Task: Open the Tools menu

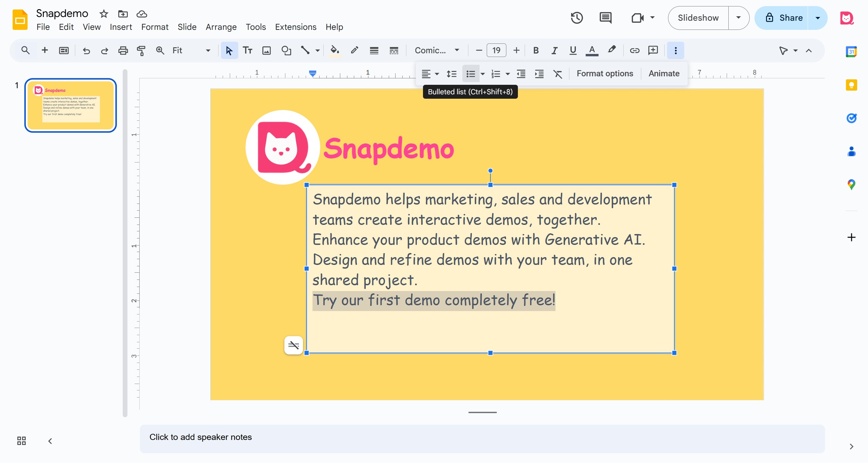Action: click(x=256, y=27)
